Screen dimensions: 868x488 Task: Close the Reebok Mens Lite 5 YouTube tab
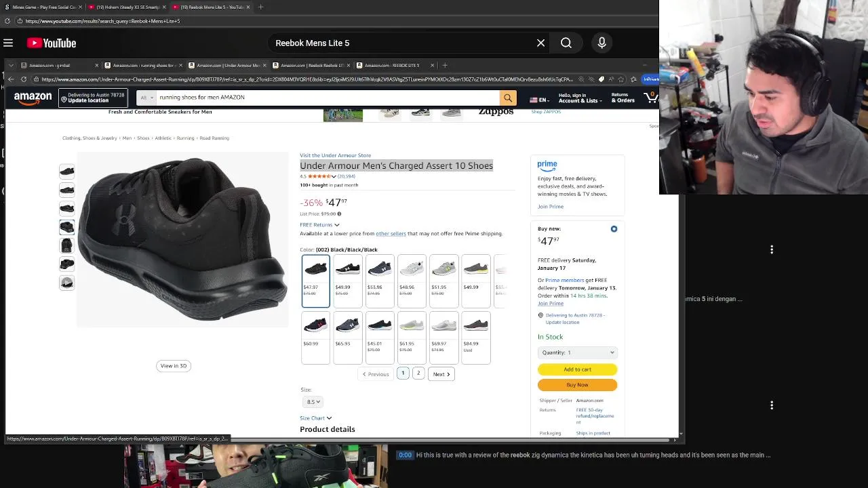tap(248, 7)
